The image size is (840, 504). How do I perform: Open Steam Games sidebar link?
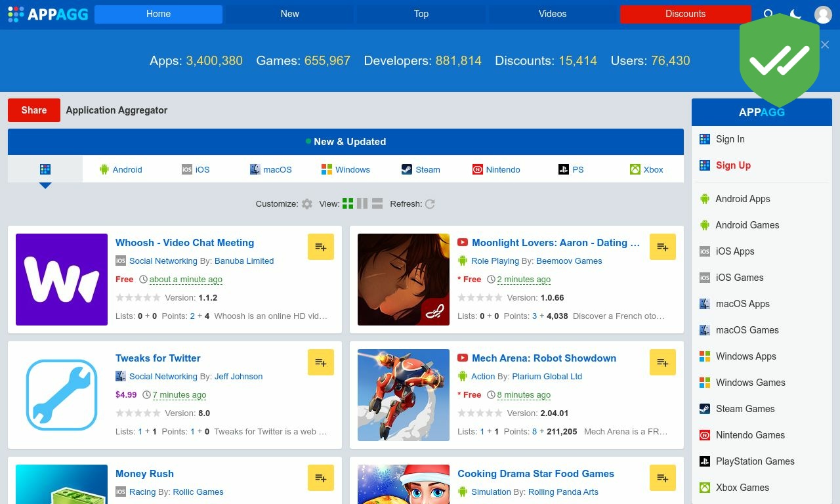[762, 409]
